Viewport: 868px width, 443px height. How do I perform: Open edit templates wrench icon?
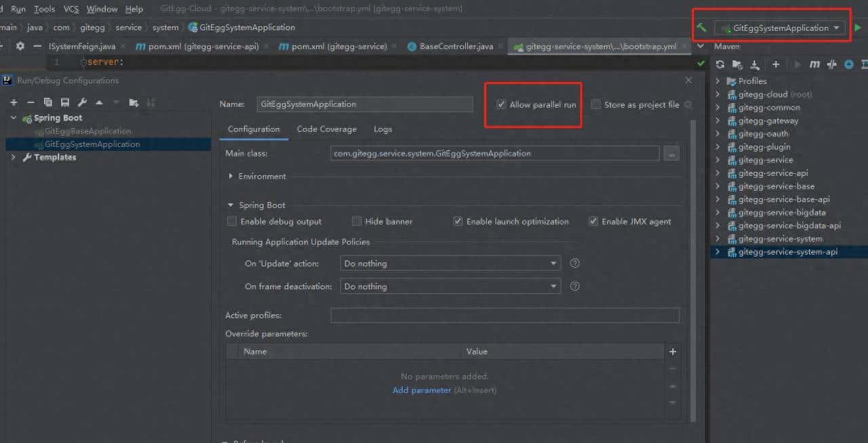[82, 102]
